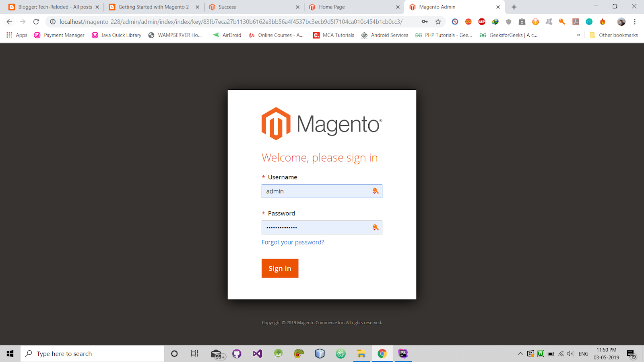The height and width of the screenshot is (362, 644).
Task: Open the flame face extension icon
Action: click(x=603, y=22)
